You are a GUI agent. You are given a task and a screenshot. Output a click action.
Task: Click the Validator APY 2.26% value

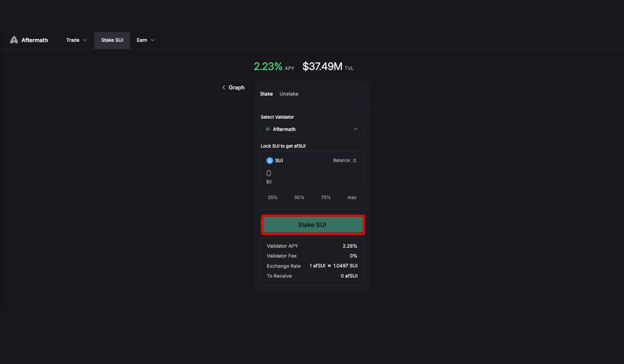point(350,246)
